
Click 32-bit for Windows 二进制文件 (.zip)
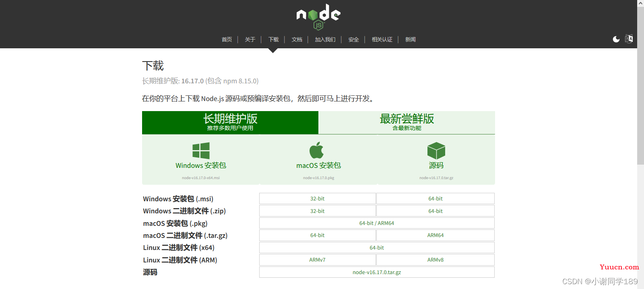coord(317,211)
